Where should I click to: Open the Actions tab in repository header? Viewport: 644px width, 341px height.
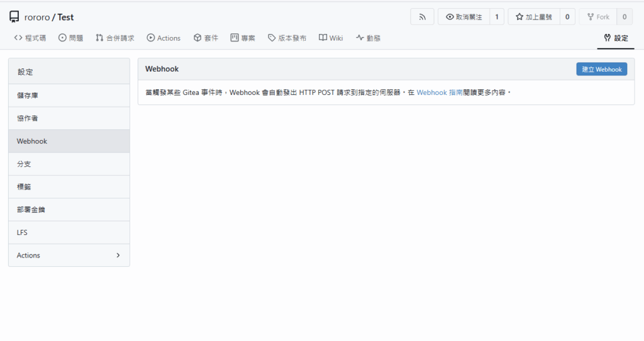[x=164, y=38]
